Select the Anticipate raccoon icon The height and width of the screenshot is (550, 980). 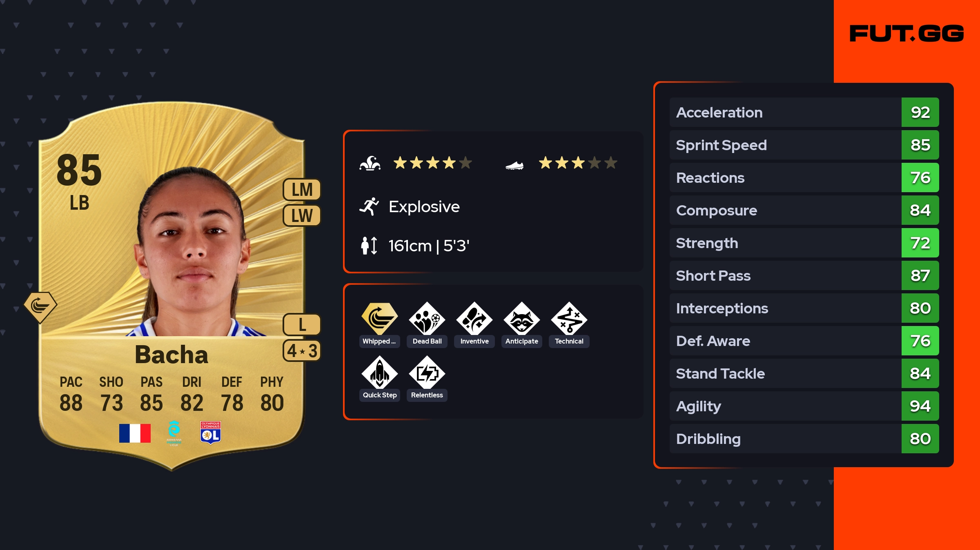click(521, 319)
